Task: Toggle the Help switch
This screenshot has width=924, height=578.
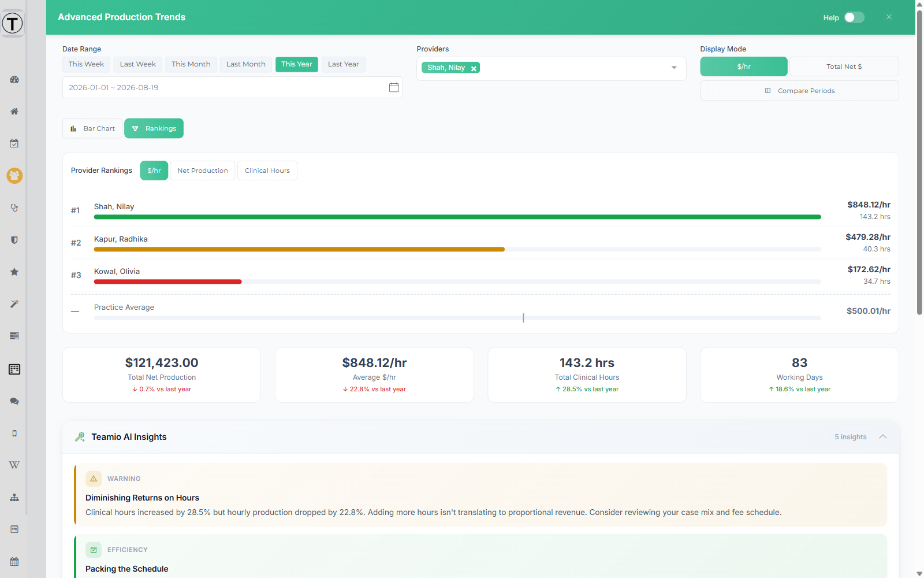Action: tap(854, 17)
